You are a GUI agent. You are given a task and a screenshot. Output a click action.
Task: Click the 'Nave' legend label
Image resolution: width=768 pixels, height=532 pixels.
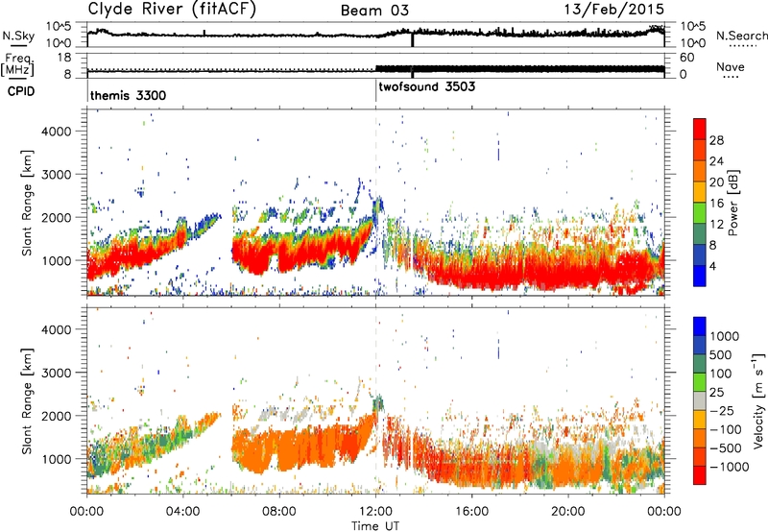731,66
